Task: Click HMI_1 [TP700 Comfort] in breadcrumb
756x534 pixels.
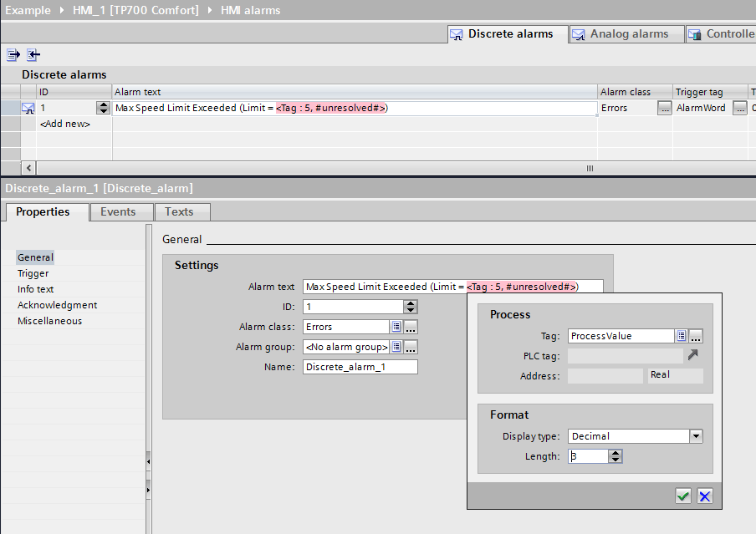Action: tap(135, 10)
